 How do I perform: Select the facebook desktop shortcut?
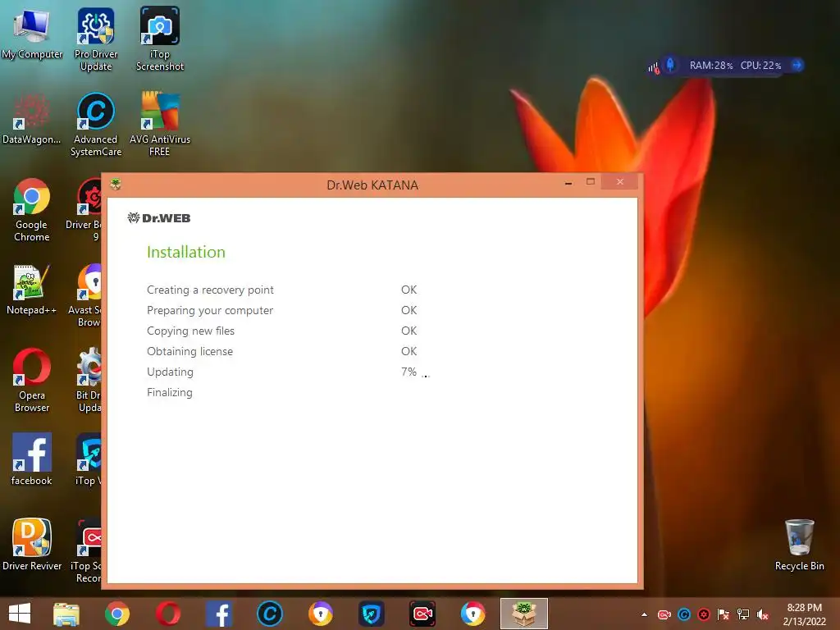pyautogui.click(x=32, y=459)
